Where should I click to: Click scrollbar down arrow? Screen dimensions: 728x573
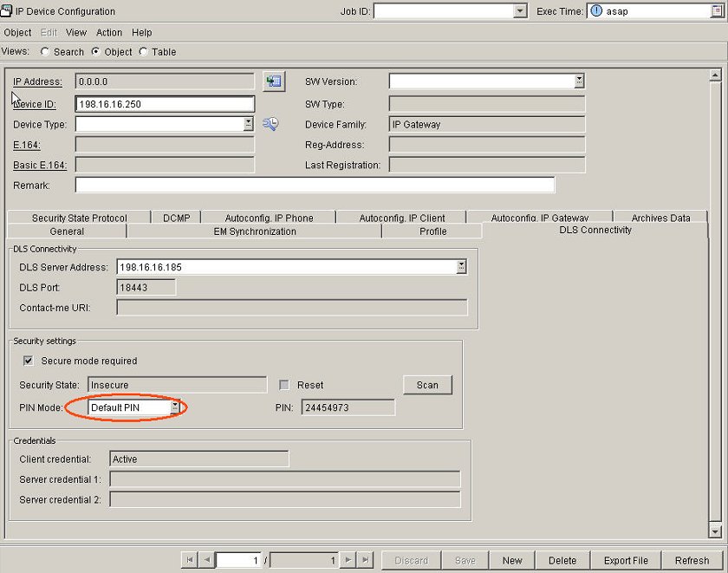[715, 531]
